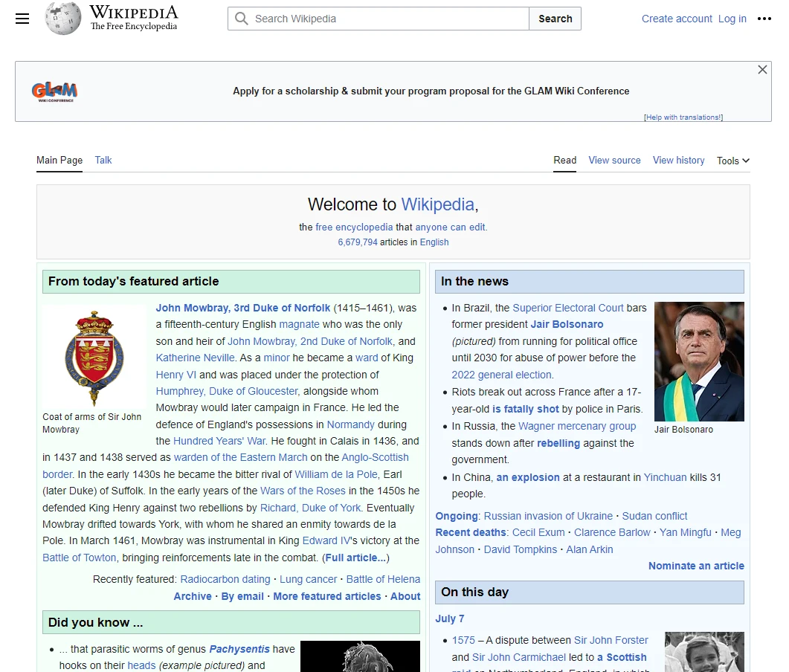Open the three-dot personal tools menu
789x672 pixels.
764,19
